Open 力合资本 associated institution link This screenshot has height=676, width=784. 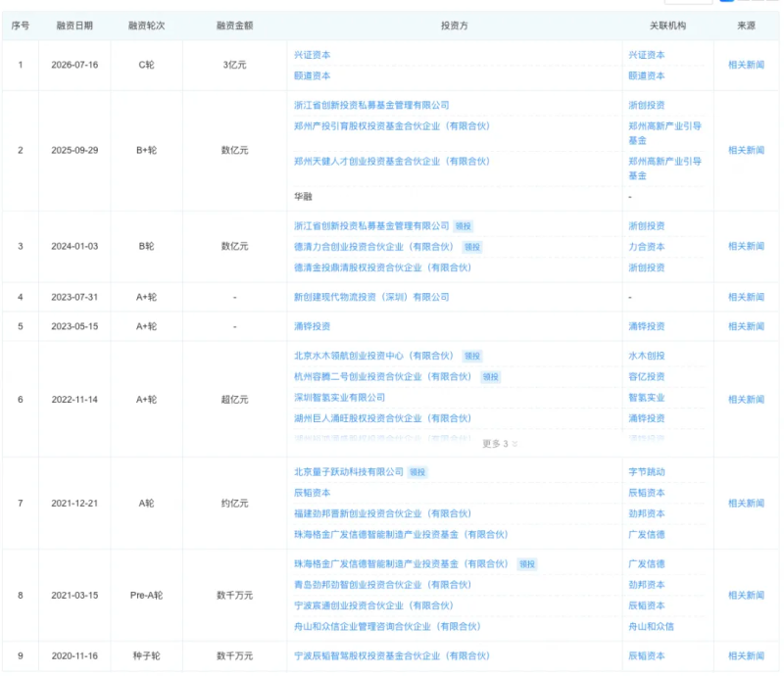647,247
